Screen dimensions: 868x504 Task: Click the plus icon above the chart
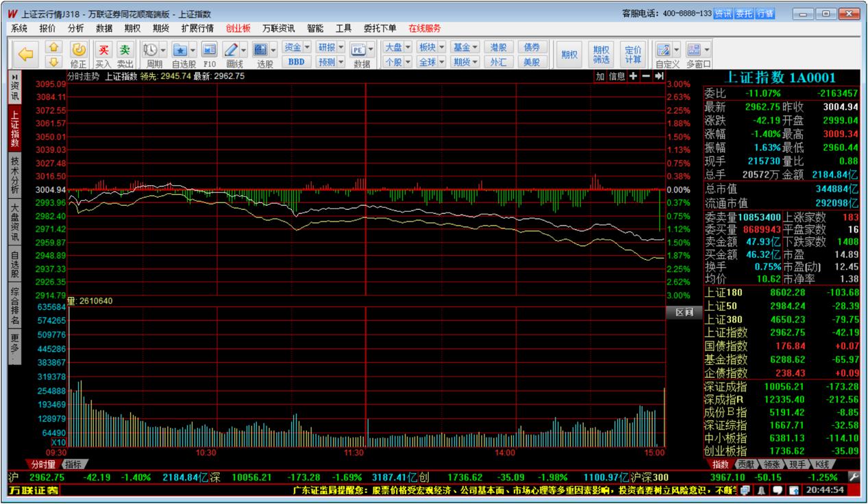[633, 76]
